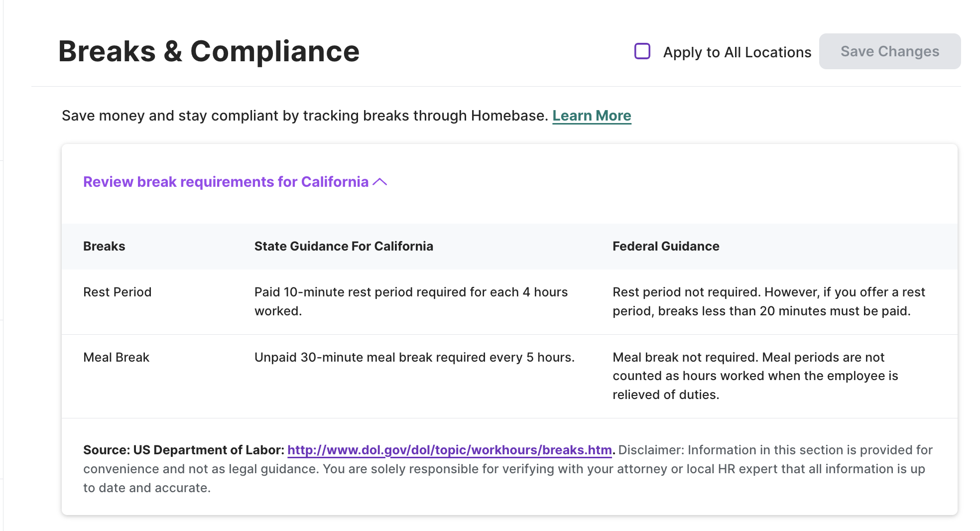Enable the Apply to All Locations checkbox
Image resolution: width=980 pixels, height=531 pixels.
642,51
